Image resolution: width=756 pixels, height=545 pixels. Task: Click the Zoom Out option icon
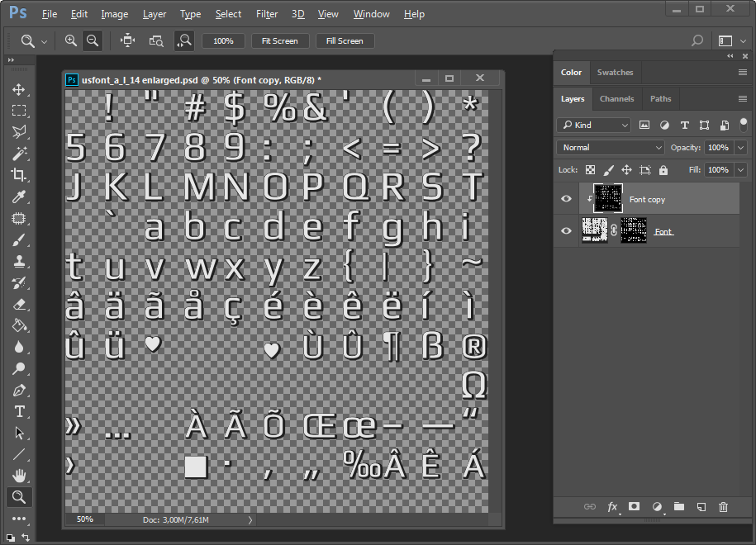pyautogui.click(x=93, y=41)
